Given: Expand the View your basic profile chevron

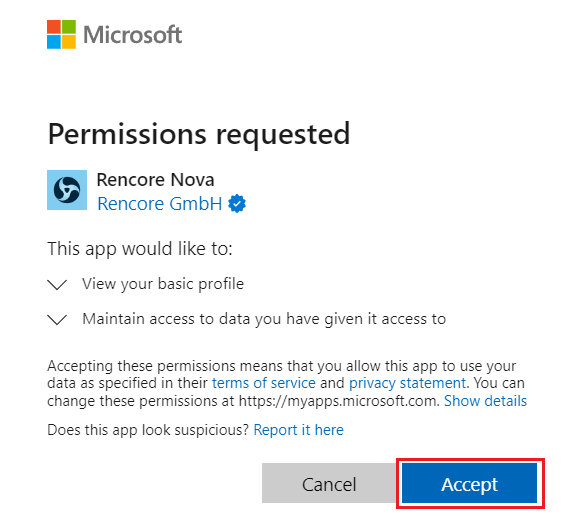Looking at the screenshot, I should click(x=57, y=284).
